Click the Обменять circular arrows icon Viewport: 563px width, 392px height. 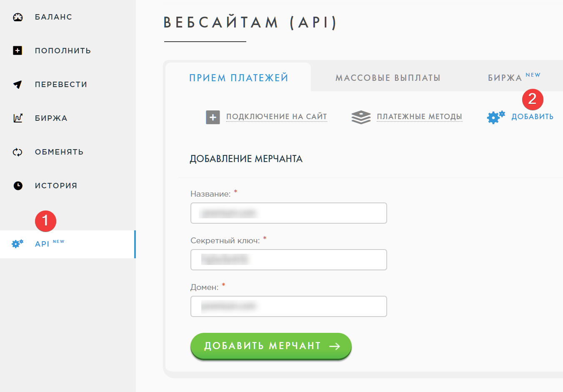tap(18, 152)
